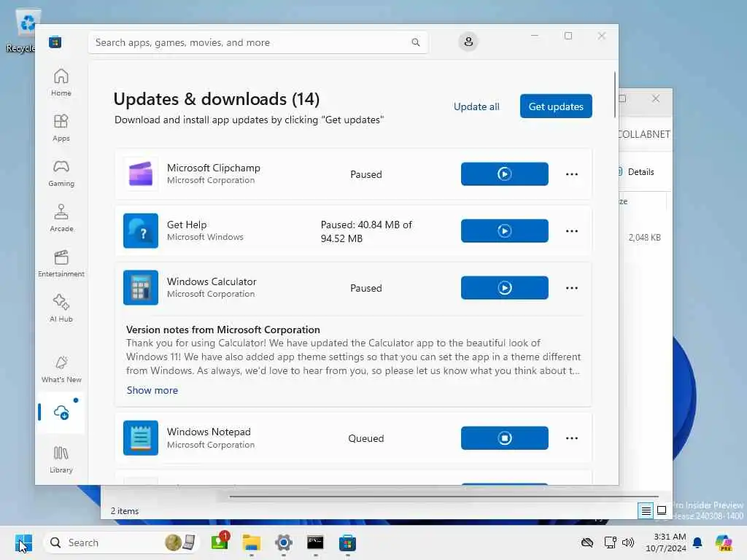747x560 pixels.
Task: Click the 2,048 KB size cell
Action: [644, 237]
